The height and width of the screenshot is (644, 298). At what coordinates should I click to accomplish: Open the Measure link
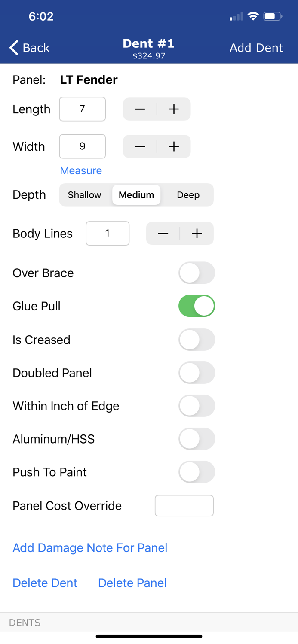(81, 171)
